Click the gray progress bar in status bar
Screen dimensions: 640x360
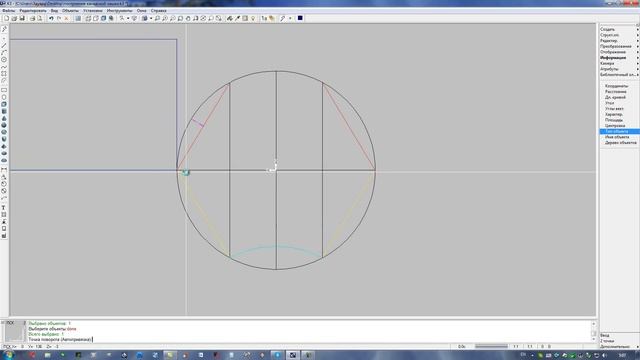coord(491,347)
